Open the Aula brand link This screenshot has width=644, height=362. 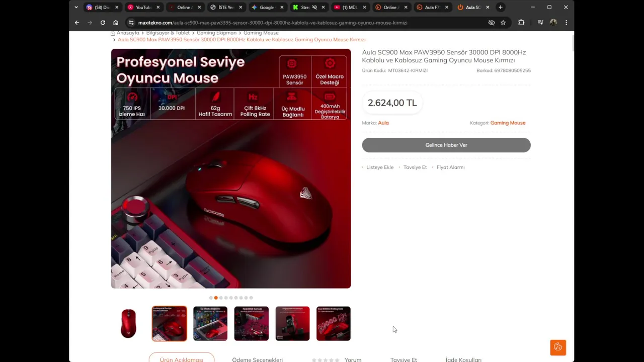click(x=383, y=123)
